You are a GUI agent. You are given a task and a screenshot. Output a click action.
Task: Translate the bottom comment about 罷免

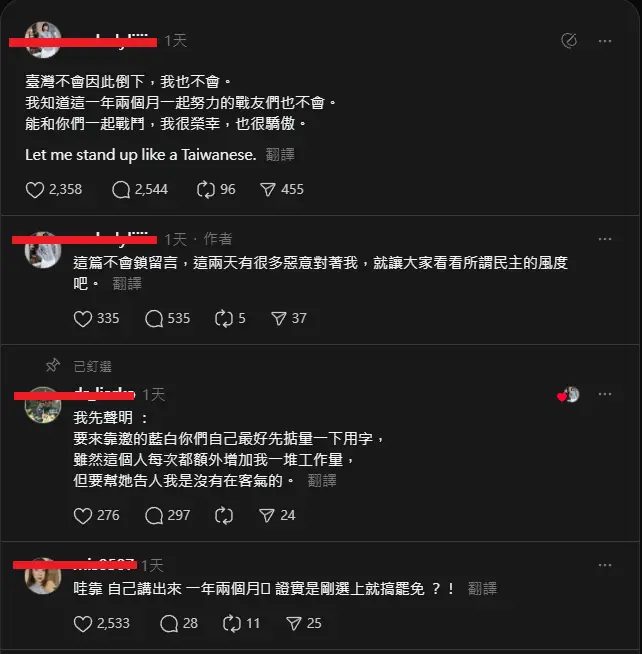[482, 589]
